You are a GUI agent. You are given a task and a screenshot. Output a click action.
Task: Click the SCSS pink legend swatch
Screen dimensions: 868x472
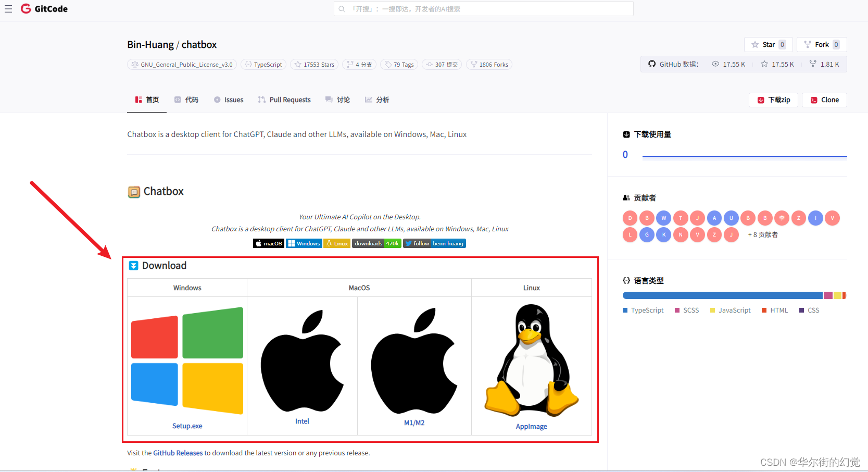(677, 310)
